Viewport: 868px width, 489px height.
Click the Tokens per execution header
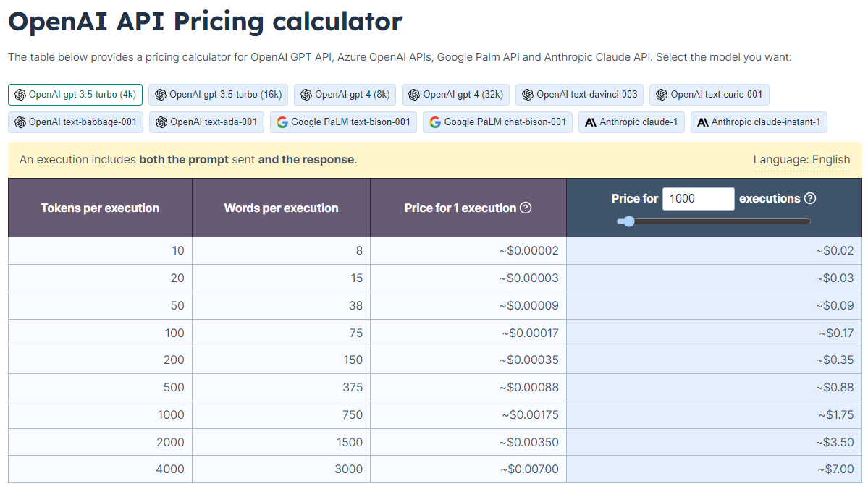100,208
